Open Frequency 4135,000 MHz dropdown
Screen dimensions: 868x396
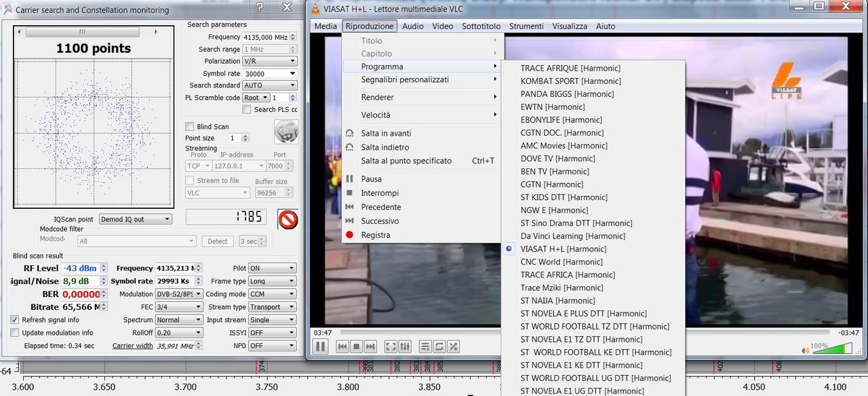point(293,37)
